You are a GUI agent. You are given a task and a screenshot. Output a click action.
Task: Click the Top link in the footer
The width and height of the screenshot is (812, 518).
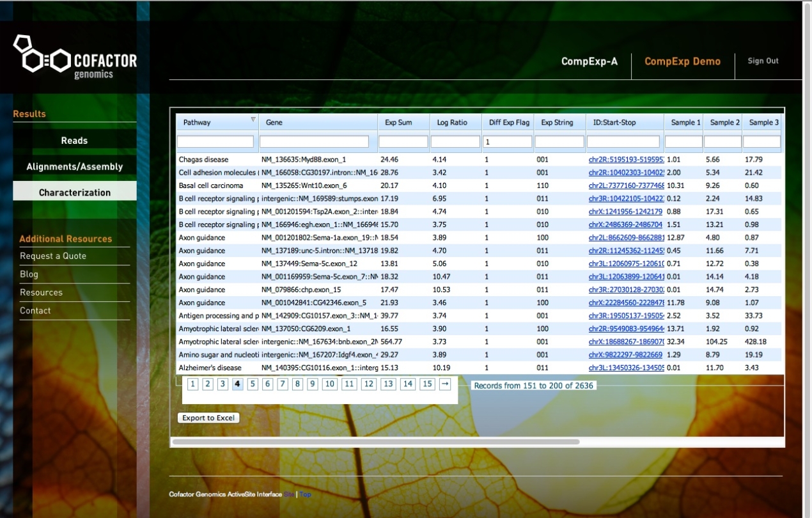click(x=306, y=494)
